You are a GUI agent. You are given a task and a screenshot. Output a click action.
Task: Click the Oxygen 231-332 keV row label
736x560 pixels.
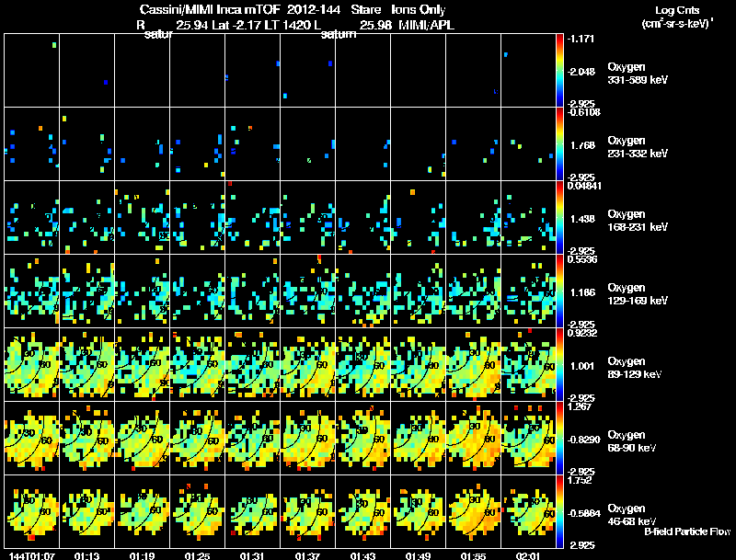pos(638,147)
